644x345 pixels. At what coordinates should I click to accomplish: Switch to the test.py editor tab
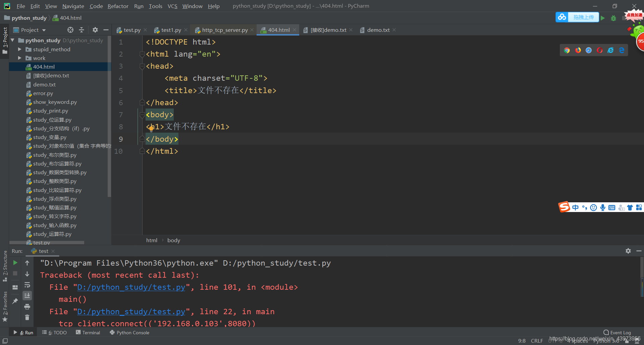click(x=132, y=30)
